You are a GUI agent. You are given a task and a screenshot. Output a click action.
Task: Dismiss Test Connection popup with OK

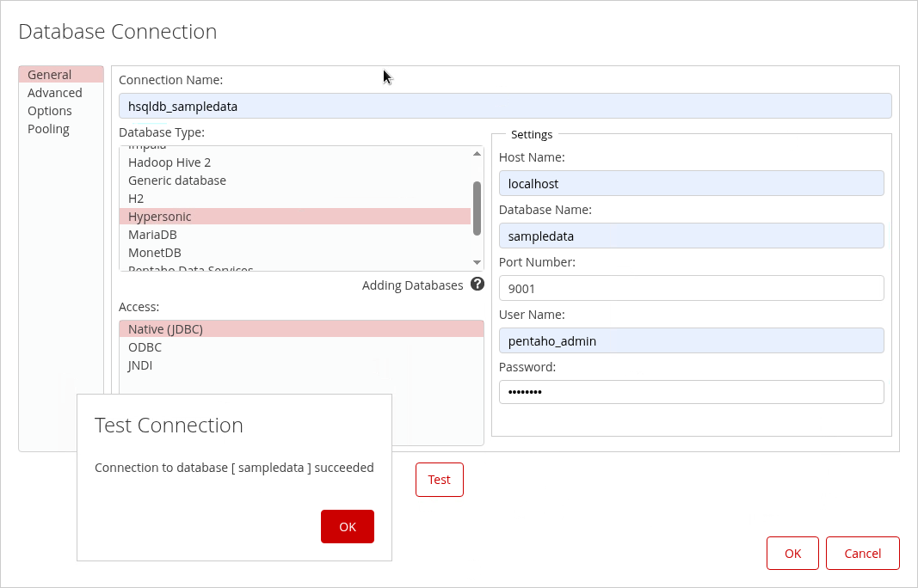pos(348,527)
